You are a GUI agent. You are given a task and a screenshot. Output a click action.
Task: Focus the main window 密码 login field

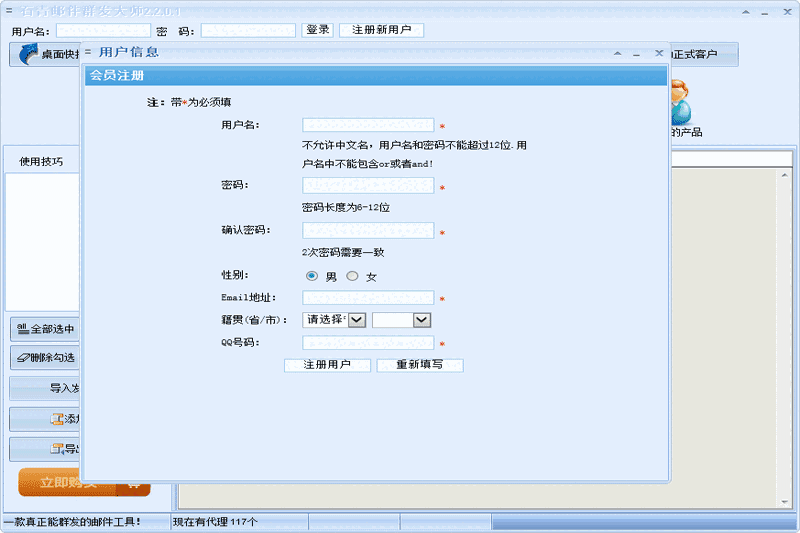[x=248, y=31]
